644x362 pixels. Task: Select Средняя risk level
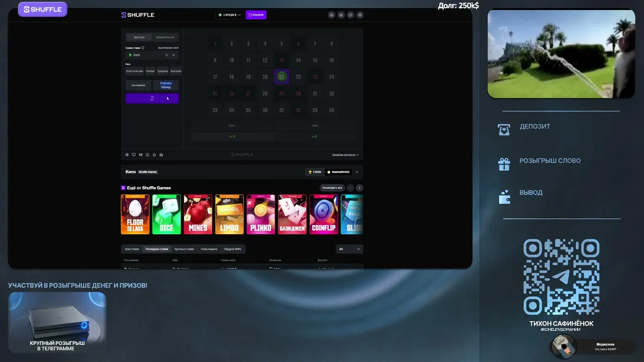[163, 71]
